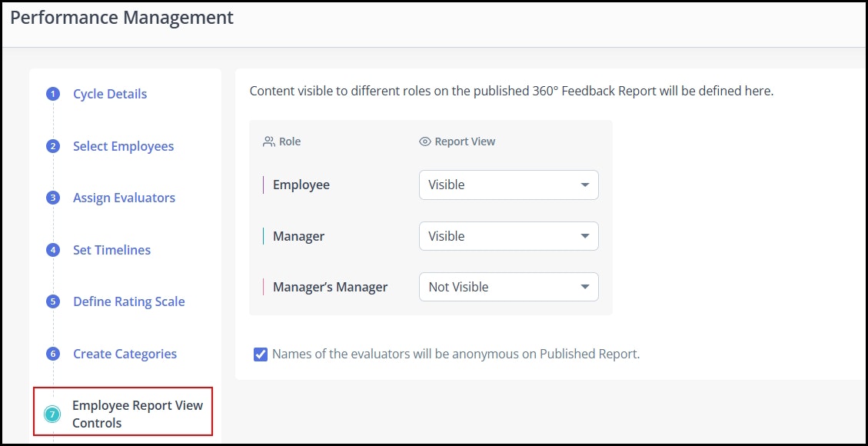
Task: Uncheck anonymous evaluator names checkbox
Action: 260,354
